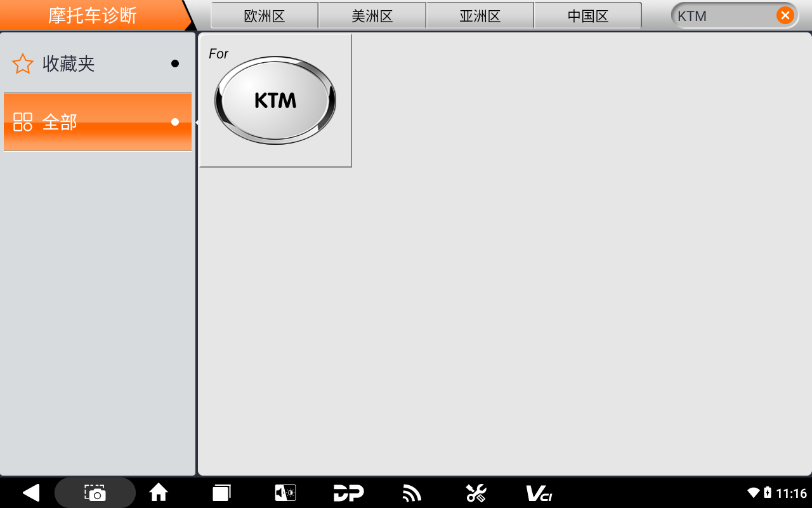Open the VCI connection status

point(539,493)
